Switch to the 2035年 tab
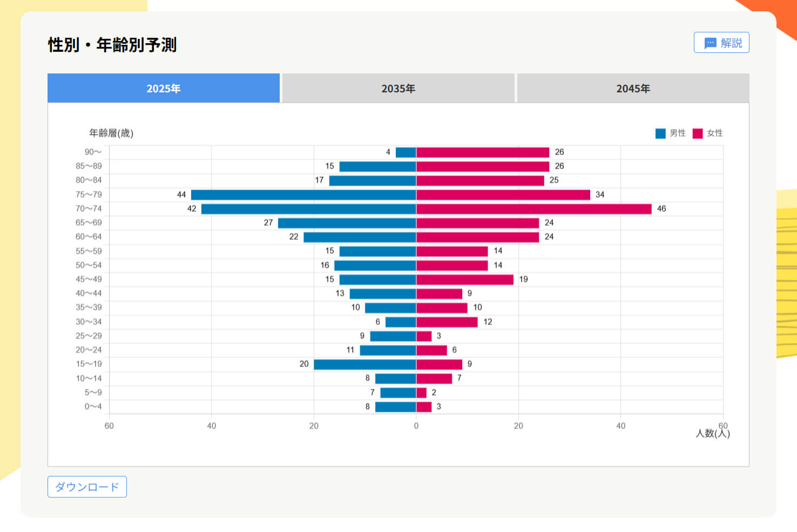 [398, 89]
